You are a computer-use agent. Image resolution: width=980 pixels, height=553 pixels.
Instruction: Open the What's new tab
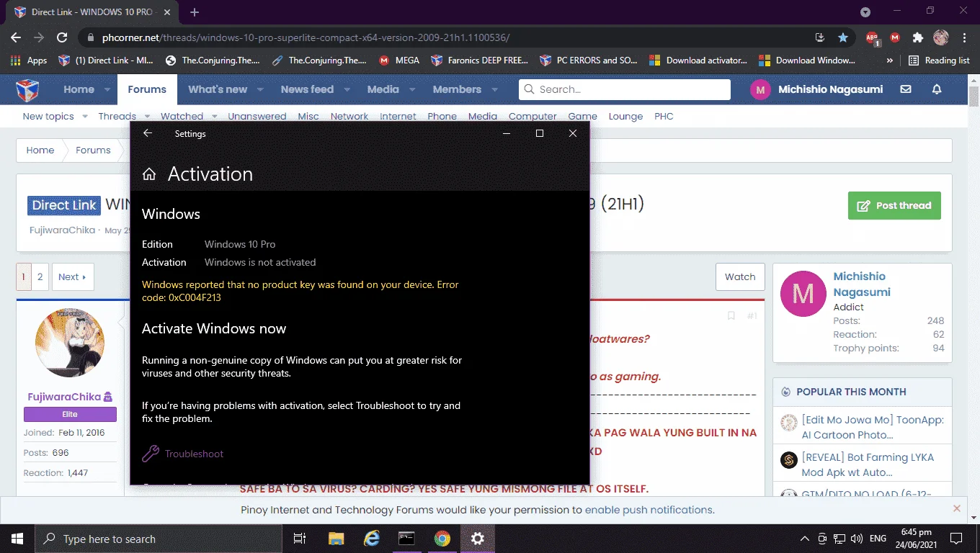pos(218,89)
